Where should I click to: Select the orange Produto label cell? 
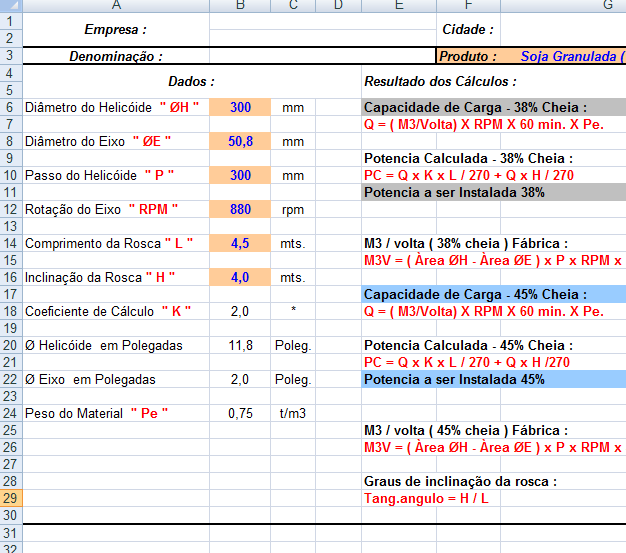click(468, 57)
